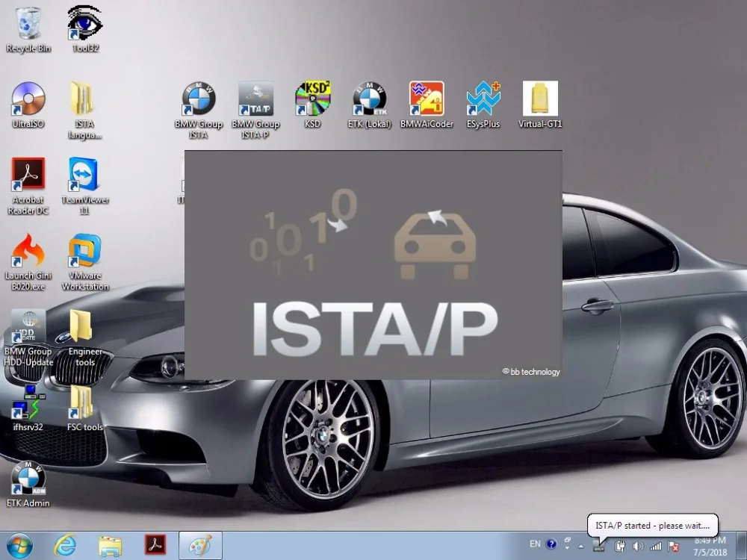Launch BMW Group ISTA-P shortcut

point(255,100)
